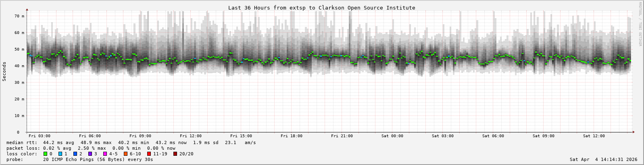Image resolution: width=644 pixels, height=165 pixels.
Task: Select the 70 m y-axis tick label
Action: pos(19,16)
